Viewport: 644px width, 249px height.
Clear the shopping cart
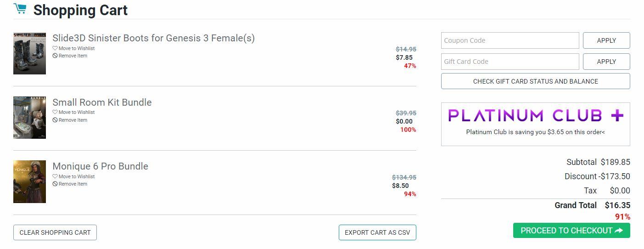tap(55, 232)
